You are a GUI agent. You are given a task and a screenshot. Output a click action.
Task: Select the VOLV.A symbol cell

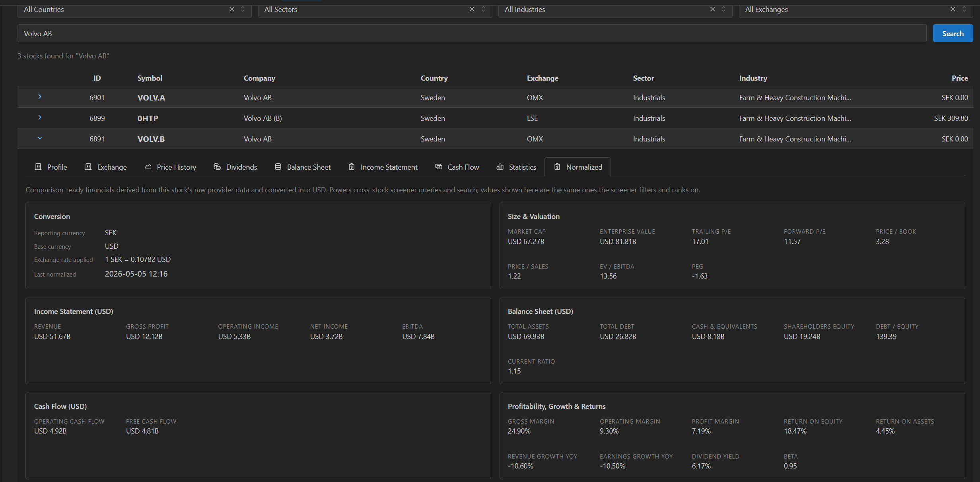pos(151,98)
